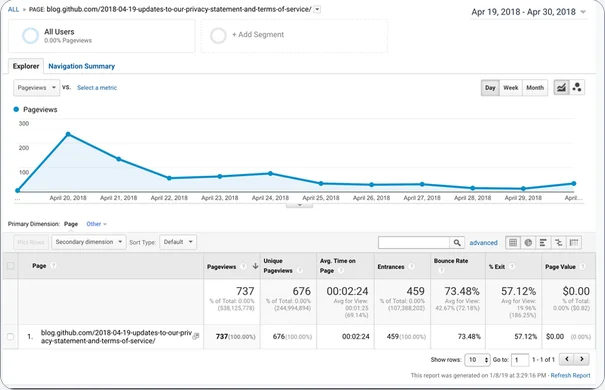
Task: Click the Pageviews sort arrow
Action: pyautogui.click(x=255, y=266)
